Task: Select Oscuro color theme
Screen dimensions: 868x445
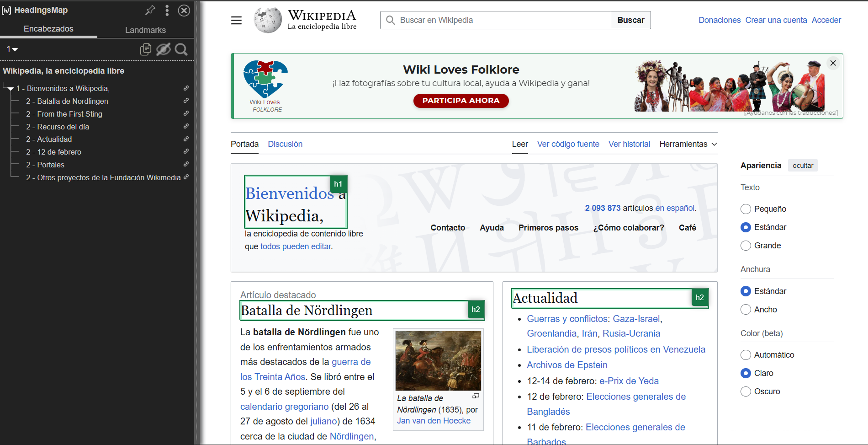Action: click(x=746, y=391)
